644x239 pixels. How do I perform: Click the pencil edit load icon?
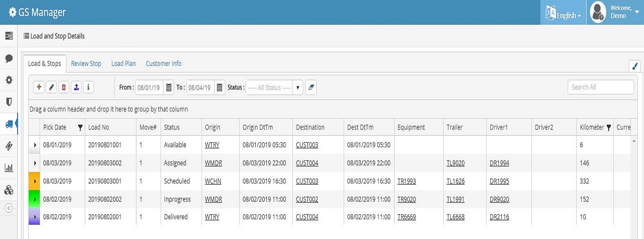click(x=52, y=87)
